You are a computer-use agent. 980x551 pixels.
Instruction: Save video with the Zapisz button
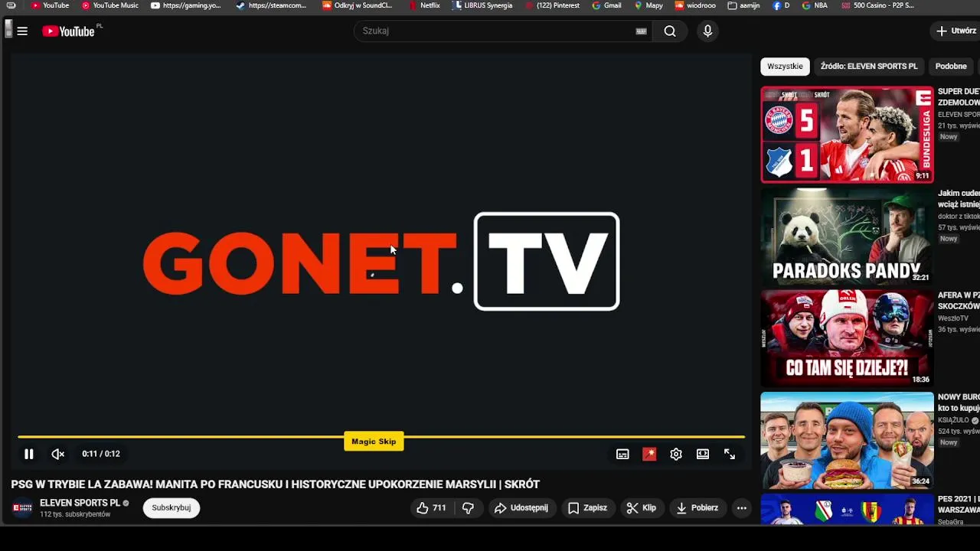588,507
